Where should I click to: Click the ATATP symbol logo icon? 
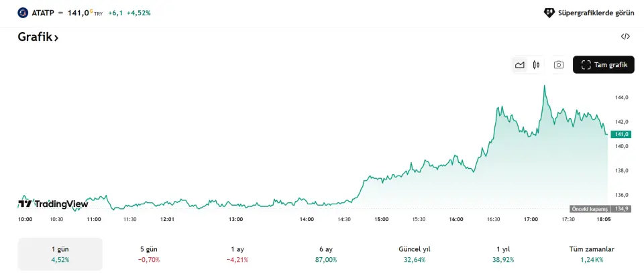[23, 12]
